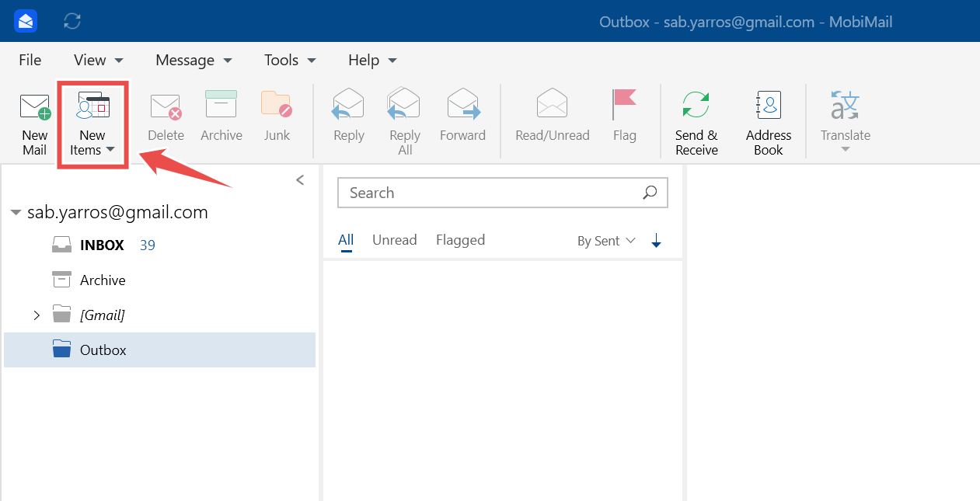Click Send & Receive sync icon
Screen dimensions: 980x501
pyautogui.click(x=696, y=105)
